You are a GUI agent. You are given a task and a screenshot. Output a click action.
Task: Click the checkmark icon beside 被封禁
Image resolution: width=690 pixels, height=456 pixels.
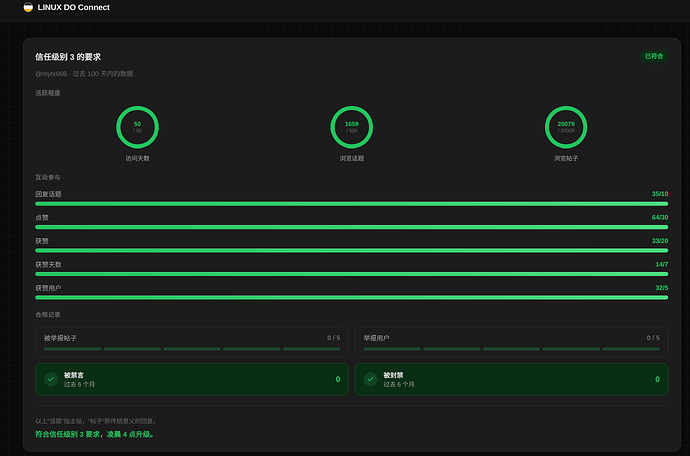[371, 379]
